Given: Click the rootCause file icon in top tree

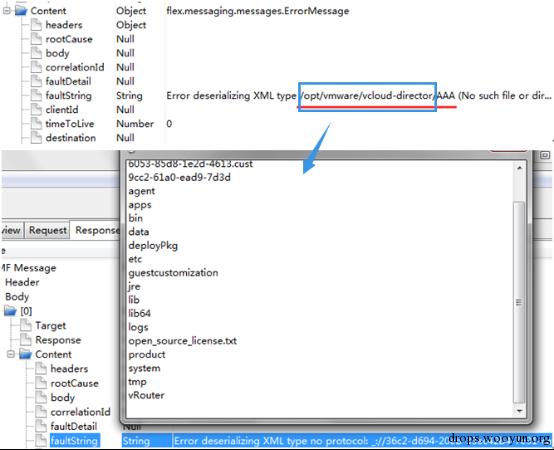Looking at the screenshot, I should click(36, 39).
